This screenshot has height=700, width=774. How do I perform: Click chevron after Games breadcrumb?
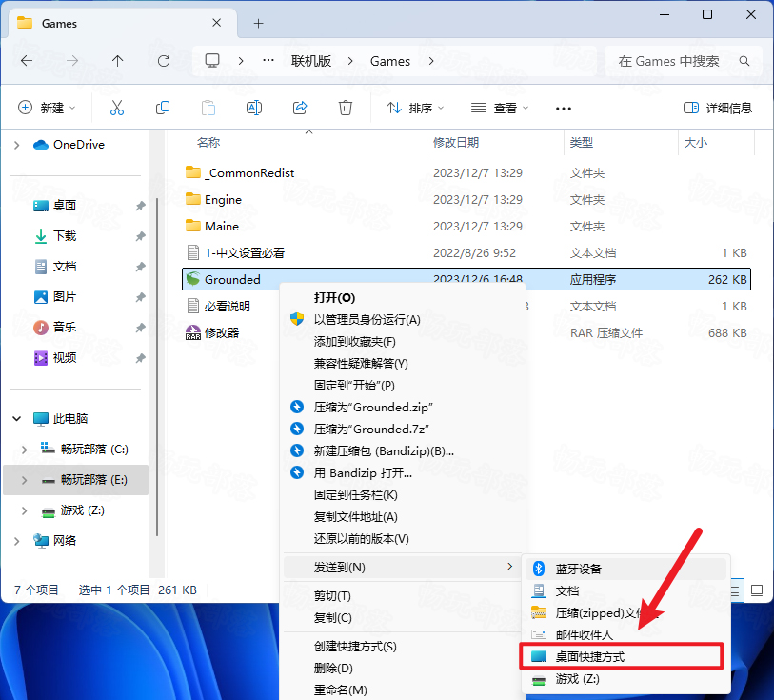[431, 61]
